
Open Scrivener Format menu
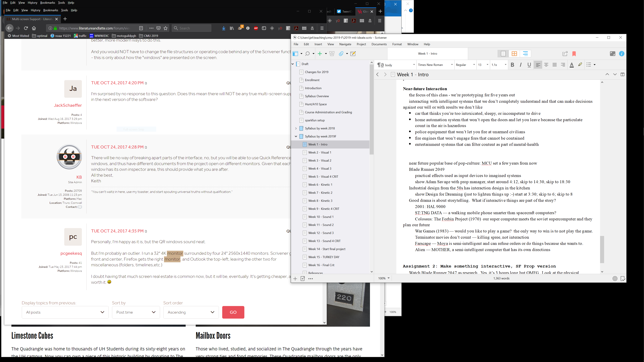point(397,44)
